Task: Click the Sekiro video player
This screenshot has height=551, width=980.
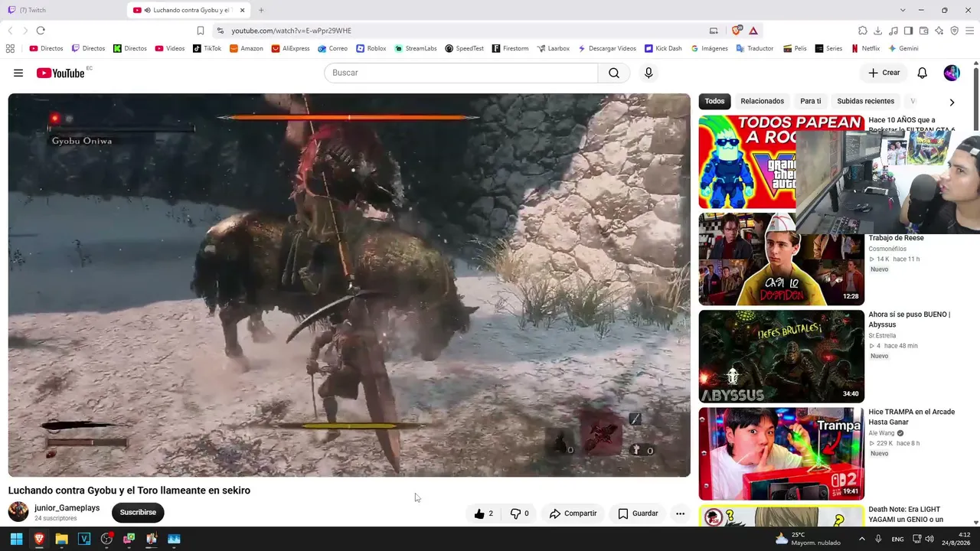Action: tap(349, 285)
